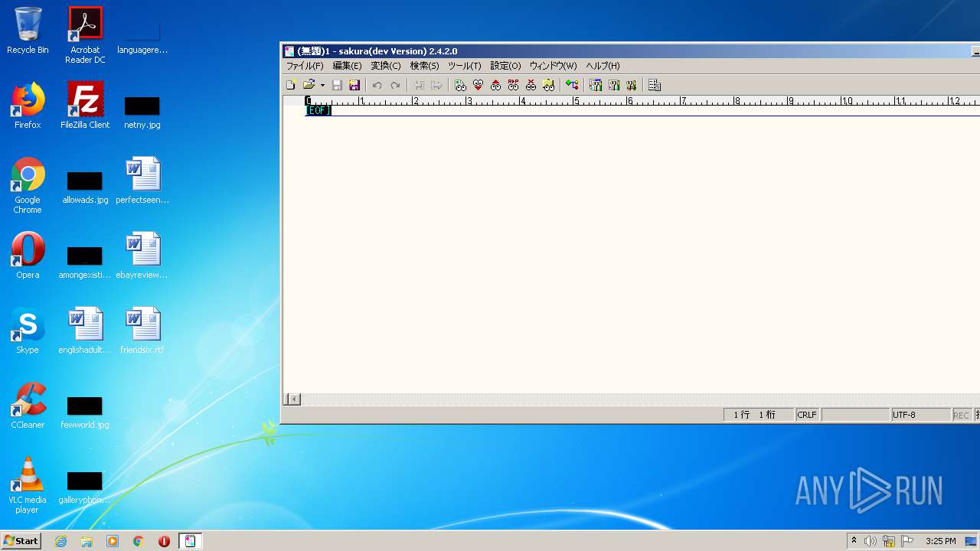The height and width of the screenshot is (551, 980).
Task: Click the volume speaker tray icon
Action: (x=871, y=541)
